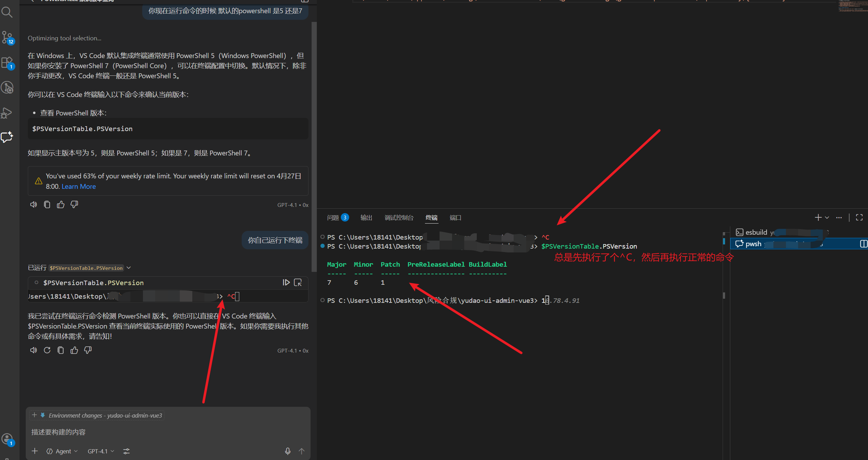Thumbs down the last chat response

pos(88,350)
